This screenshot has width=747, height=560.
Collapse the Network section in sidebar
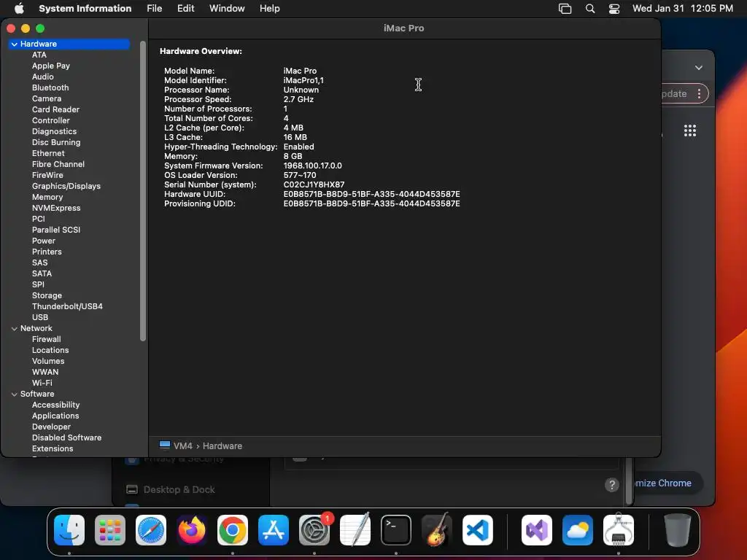pos(15,329)
